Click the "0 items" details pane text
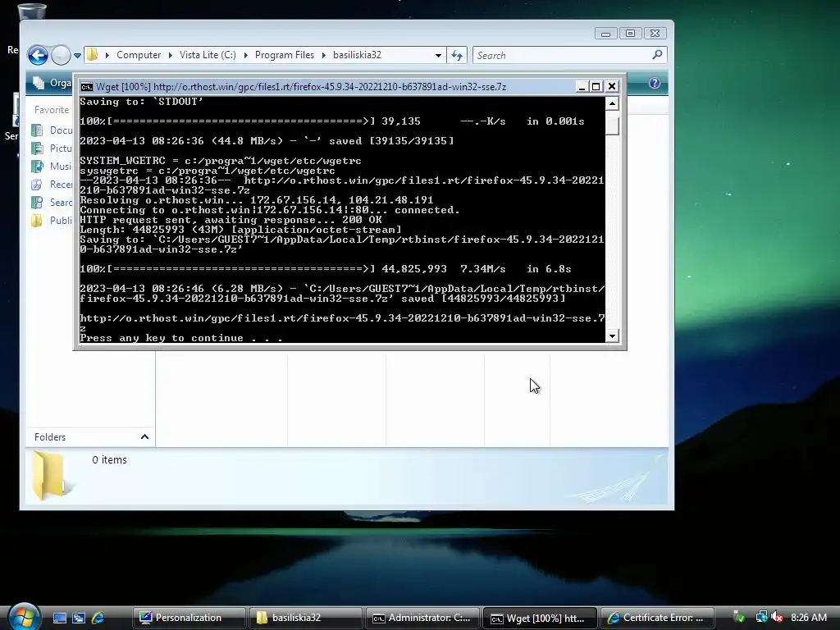 point(109,459)
